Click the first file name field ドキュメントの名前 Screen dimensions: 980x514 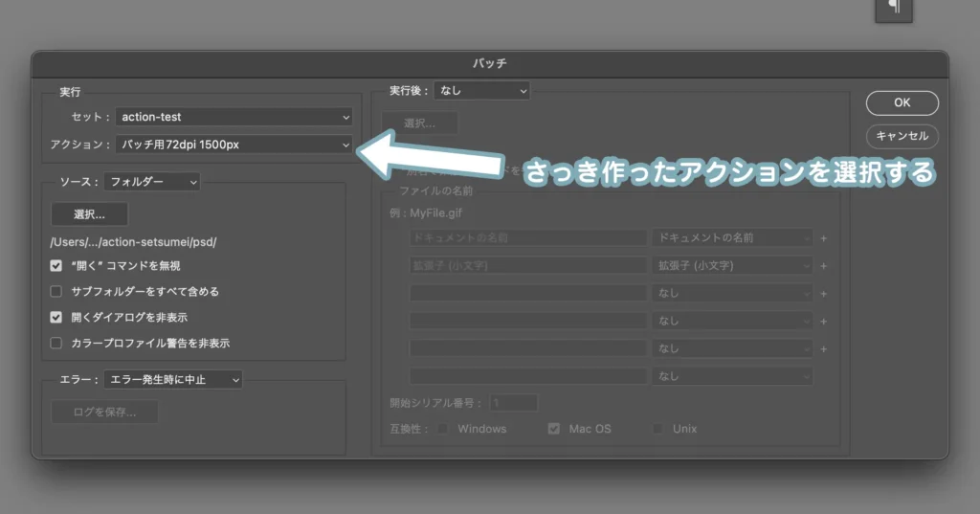528,238
